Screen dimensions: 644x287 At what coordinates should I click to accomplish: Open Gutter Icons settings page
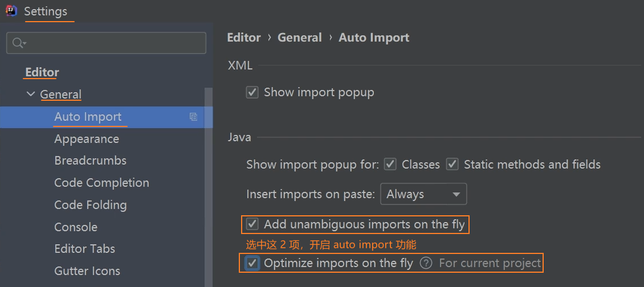coord(87,271)
